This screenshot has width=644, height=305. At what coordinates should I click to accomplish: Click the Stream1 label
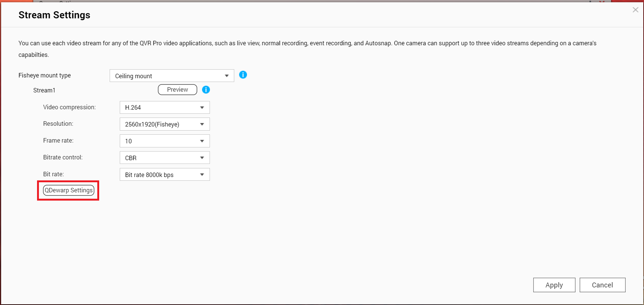click(x=44, y=91)
